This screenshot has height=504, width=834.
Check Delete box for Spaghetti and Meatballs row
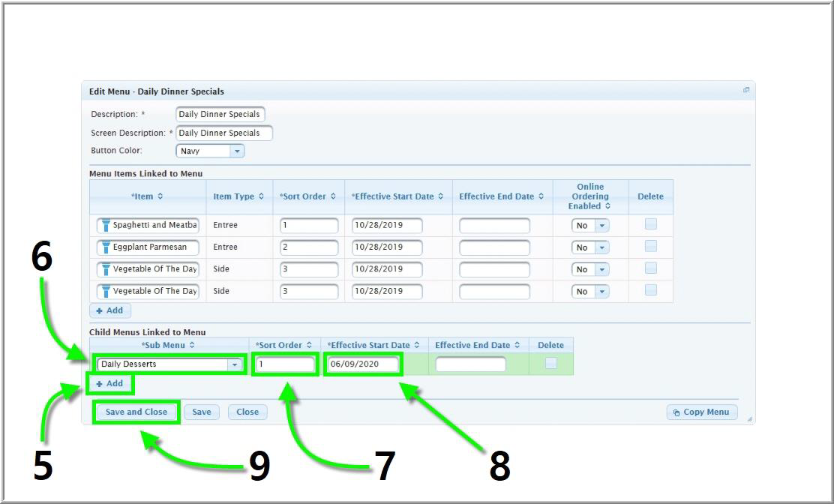[x=650, y=224]
